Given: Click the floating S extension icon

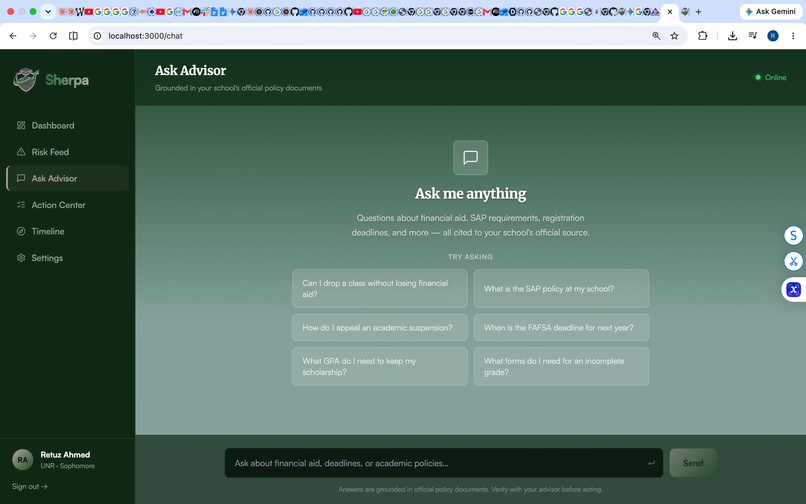Looking at the screenshot, I should pos(793,235).
